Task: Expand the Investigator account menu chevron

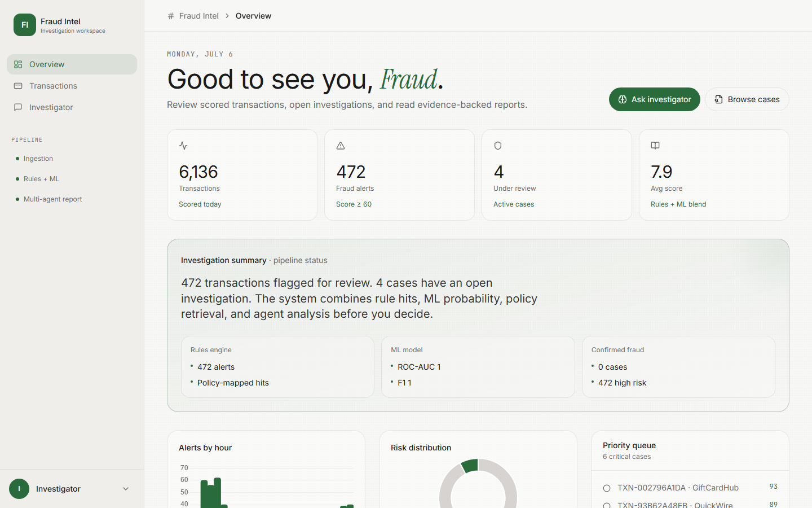Action: click(126, 489)
